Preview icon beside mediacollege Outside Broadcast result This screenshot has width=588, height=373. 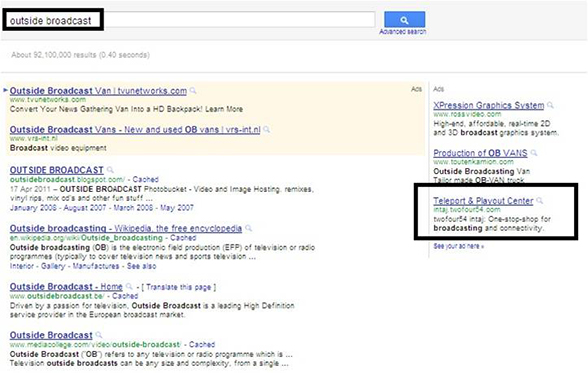click(99, 335)
